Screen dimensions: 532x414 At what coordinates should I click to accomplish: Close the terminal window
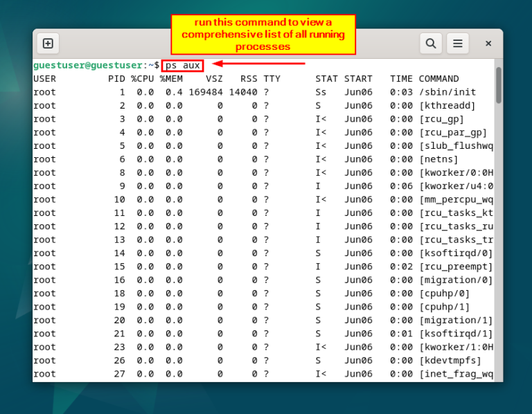point(488,44)
